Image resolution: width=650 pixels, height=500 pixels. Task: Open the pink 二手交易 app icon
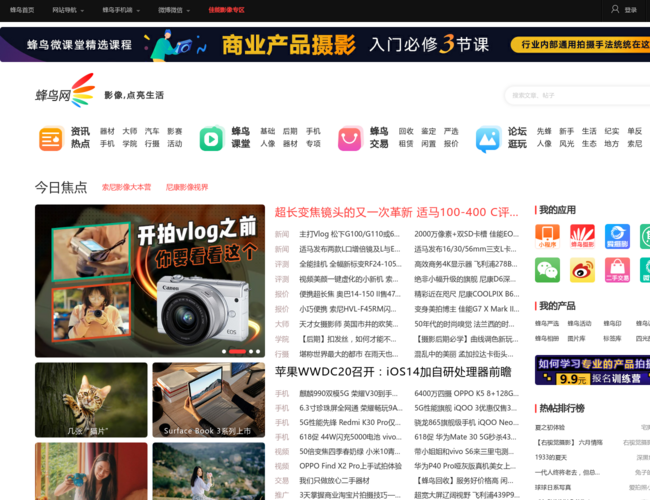(x=617, y=270)
